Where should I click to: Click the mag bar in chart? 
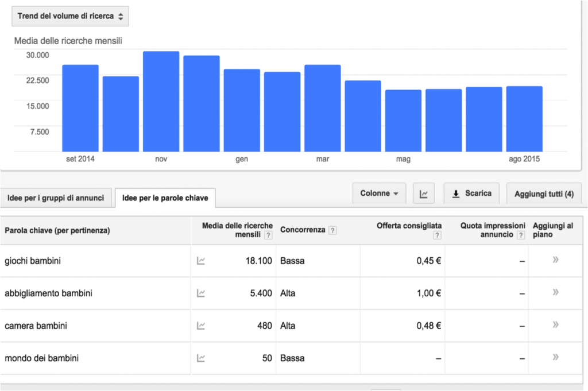pyautogui.click(x=403, y=121)
